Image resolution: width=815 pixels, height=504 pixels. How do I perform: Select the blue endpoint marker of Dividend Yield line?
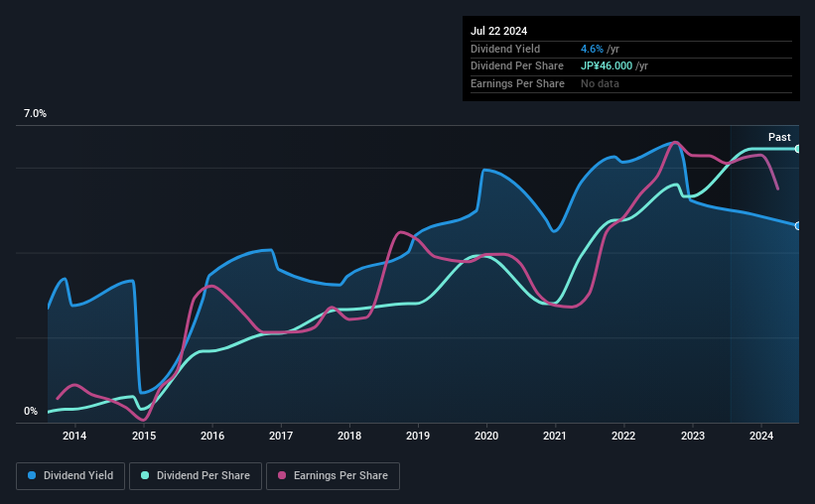(x=797, y=226)
